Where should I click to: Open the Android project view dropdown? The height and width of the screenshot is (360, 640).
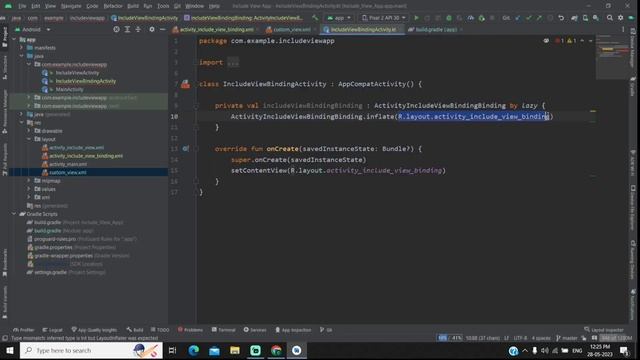[x=33, y=29]
